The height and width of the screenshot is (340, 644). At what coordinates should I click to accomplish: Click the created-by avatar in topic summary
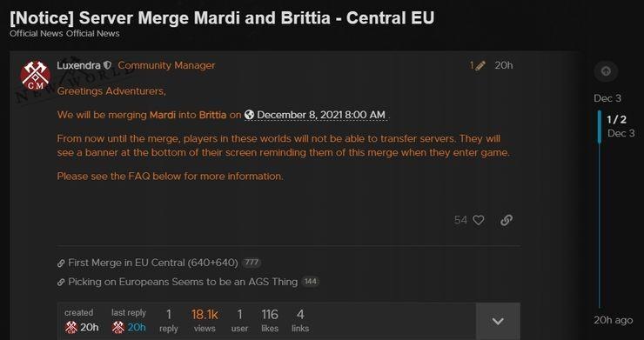point(71,327)
